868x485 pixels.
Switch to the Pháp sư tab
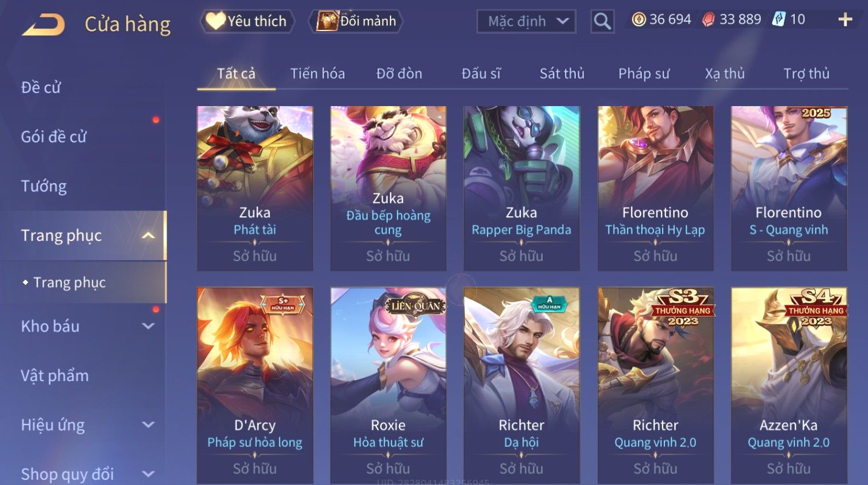point(644,74)
